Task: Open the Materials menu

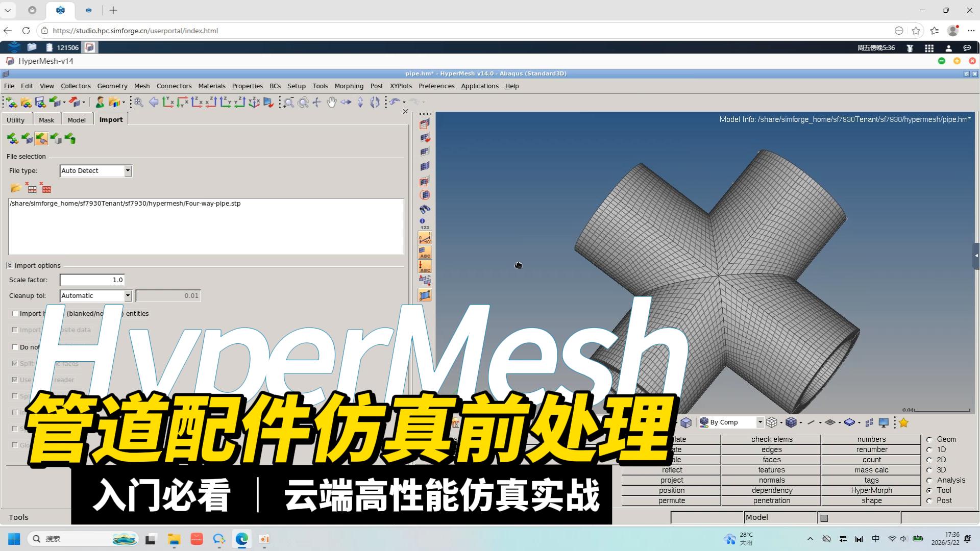Action: coord(212,86)
